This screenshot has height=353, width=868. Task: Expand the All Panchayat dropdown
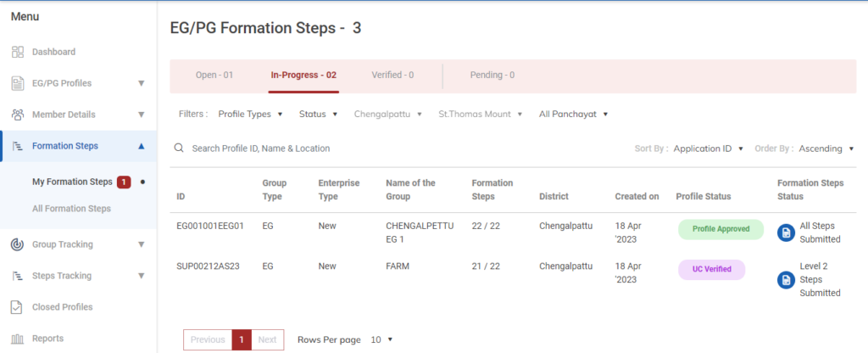tap(574, 114)
